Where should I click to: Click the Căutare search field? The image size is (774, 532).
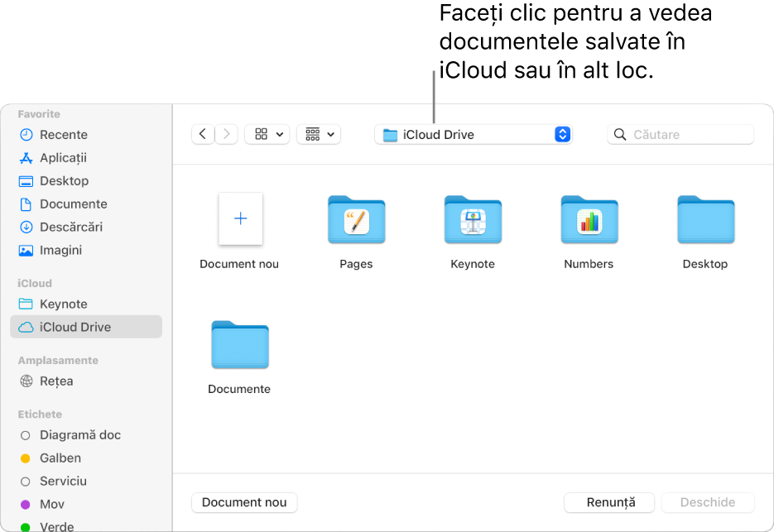689,134
